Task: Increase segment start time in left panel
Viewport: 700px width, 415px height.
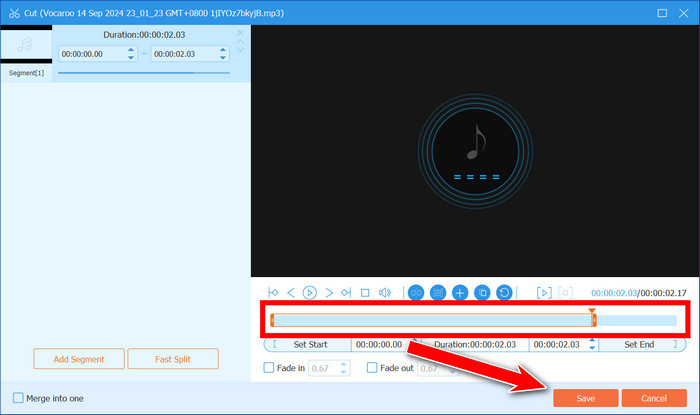Action: [x=131, y=50]
